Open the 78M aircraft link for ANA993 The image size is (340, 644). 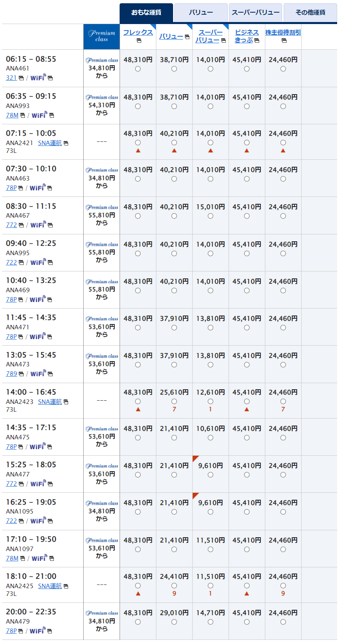click(x=12, y=115)
